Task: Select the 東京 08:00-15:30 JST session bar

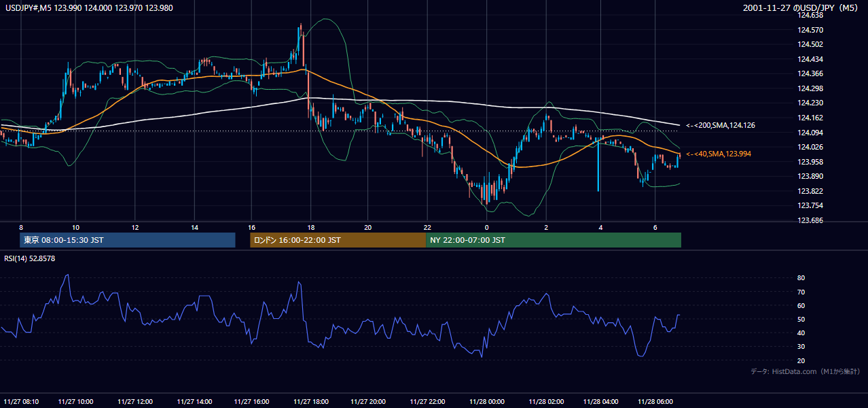Action: [128, 240]
